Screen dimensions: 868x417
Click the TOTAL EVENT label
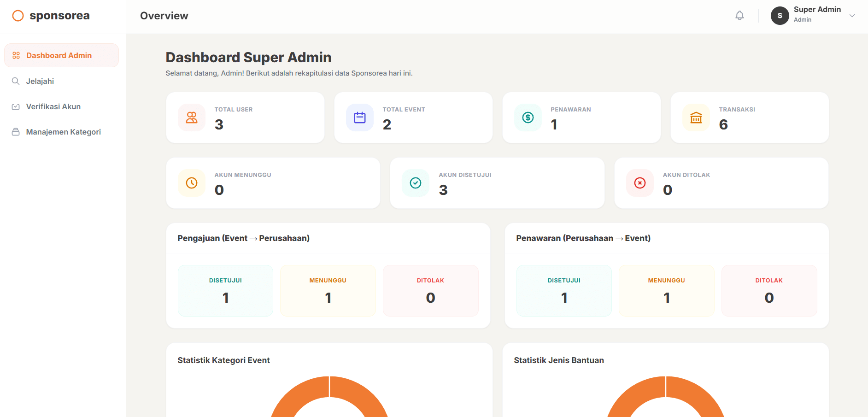[x=404, y=110]
